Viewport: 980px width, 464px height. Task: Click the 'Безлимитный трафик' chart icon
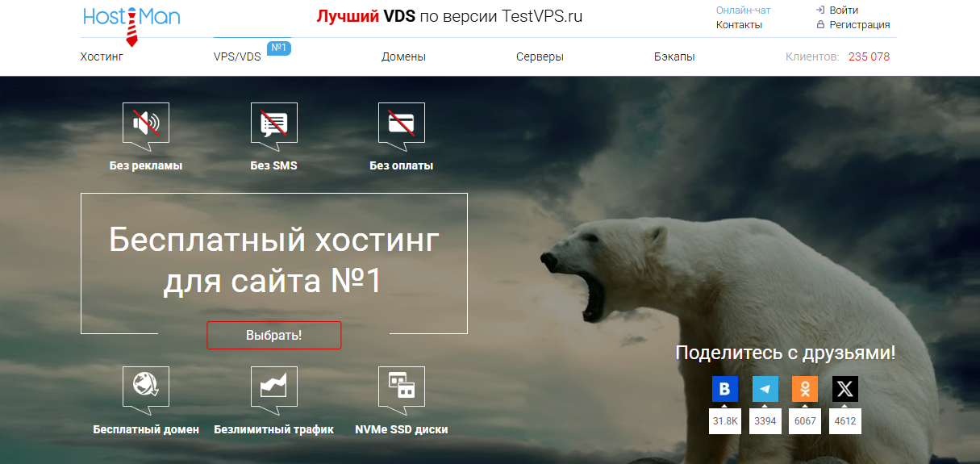tap(273, 387)
